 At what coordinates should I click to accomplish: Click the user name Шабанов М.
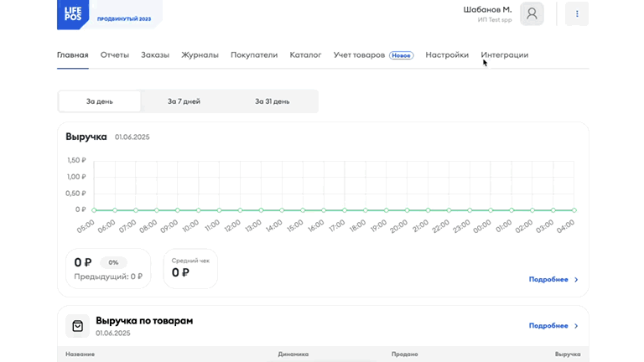point(487,9)
